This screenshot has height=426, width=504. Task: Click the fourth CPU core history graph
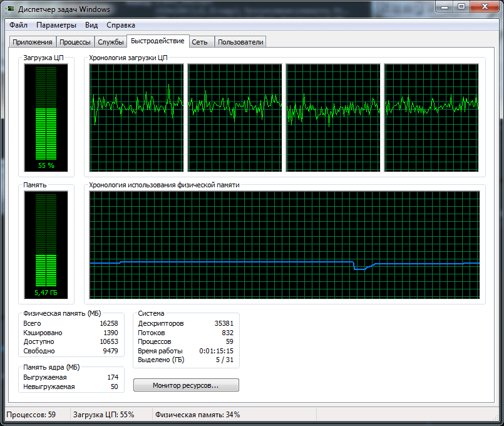(431, 118)
